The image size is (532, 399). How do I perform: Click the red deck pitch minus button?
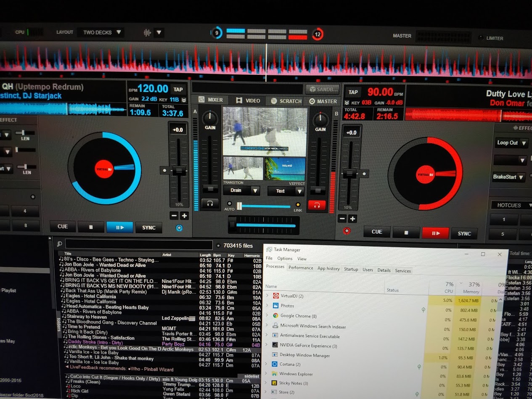342,219
